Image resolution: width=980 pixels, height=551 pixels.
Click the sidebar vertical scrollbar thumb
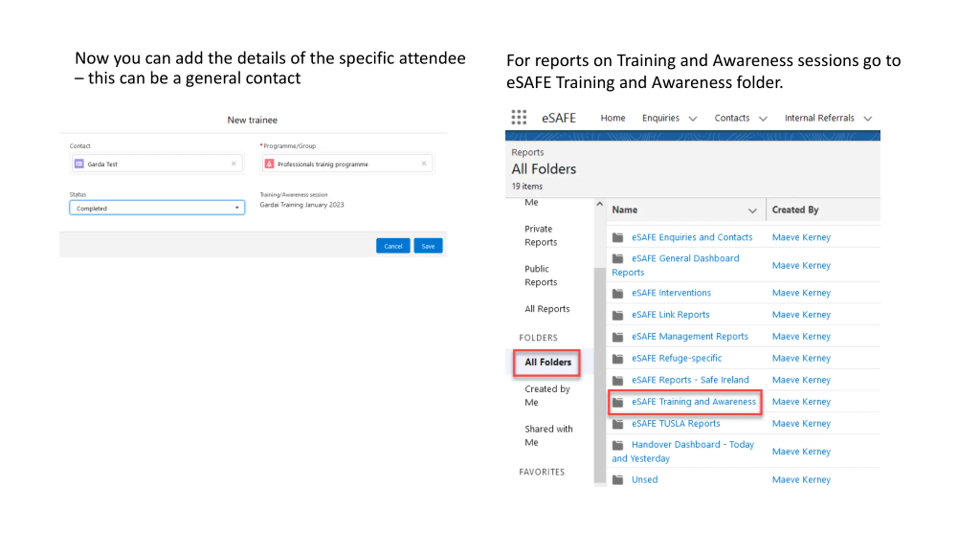coord(599,375)
